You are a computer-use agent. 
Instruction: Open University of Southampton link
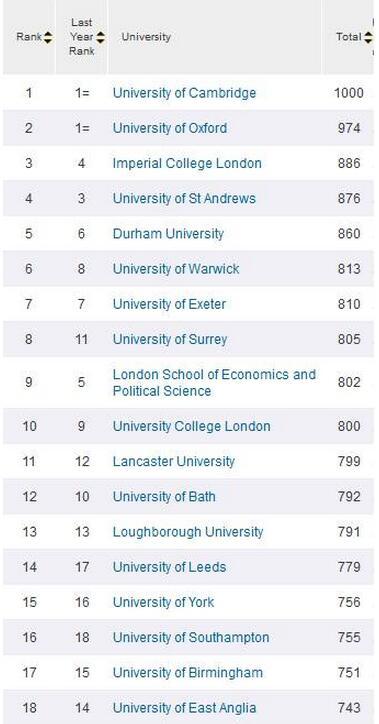(191, 637)
